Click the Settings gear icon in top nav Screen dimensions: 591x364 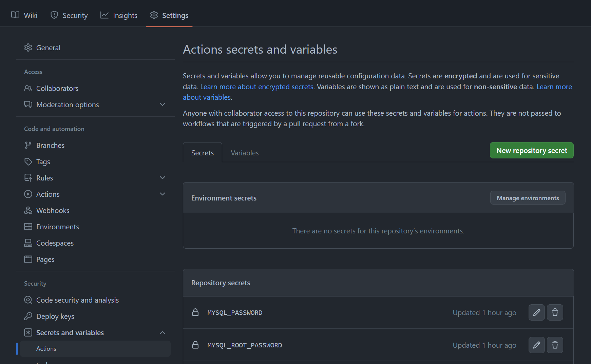click(154, 15)
